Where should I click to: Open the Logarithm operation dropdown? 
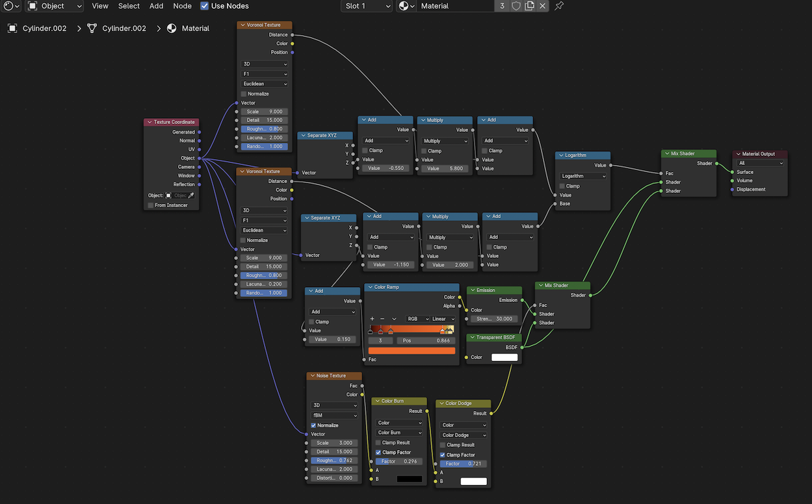[x=583, y=176]
